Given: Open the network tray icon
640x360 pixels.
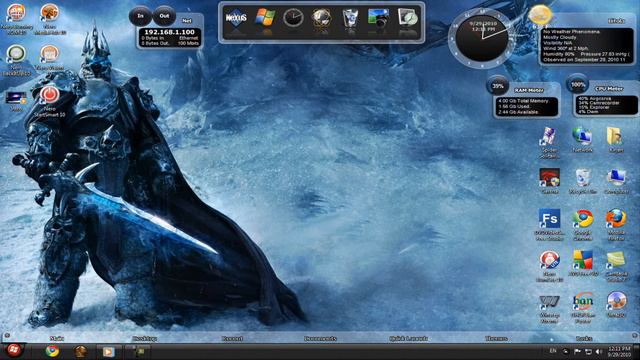Looking at the screenshot, I should tap(588, 351).
